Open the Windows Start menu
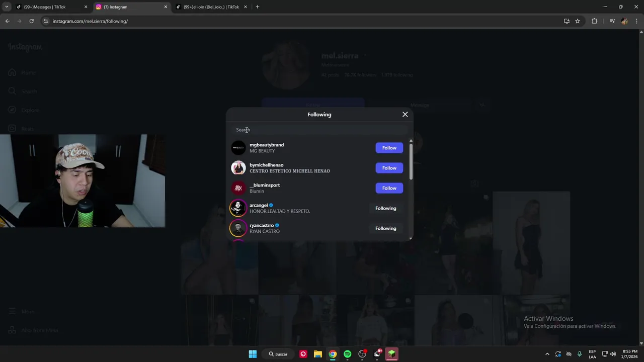 (253, 354)
